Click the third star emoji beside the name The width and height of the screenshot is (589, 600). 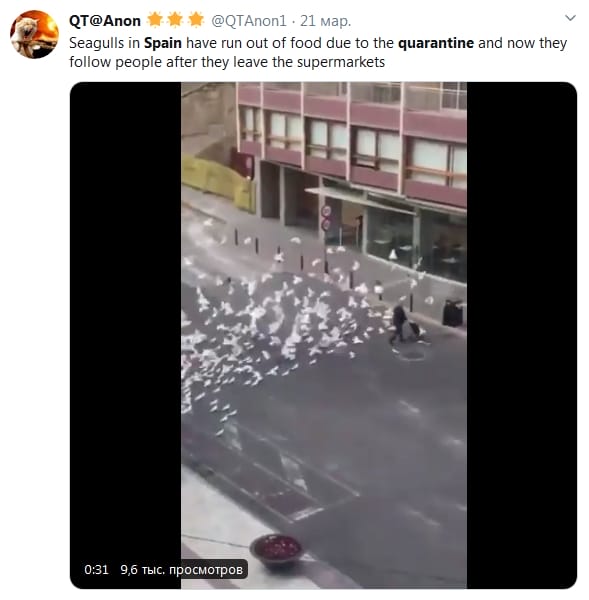[196, 20]
